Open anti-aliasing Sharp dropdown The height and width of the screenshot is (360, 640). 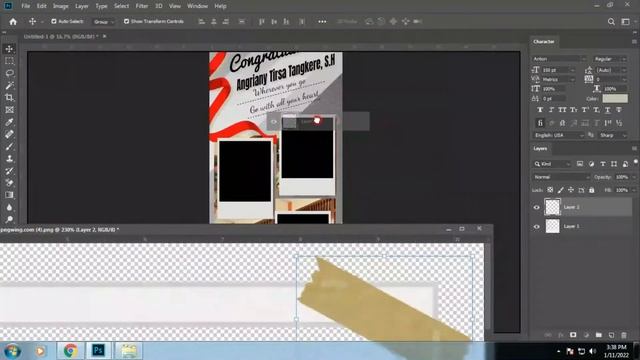pyautogui.click(x=613, y=135)
